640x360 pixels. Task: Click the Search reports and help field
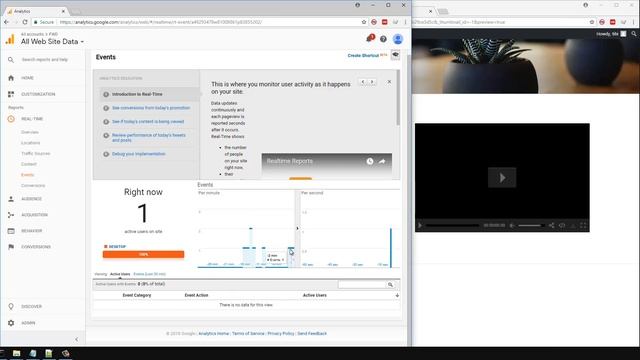44,60
